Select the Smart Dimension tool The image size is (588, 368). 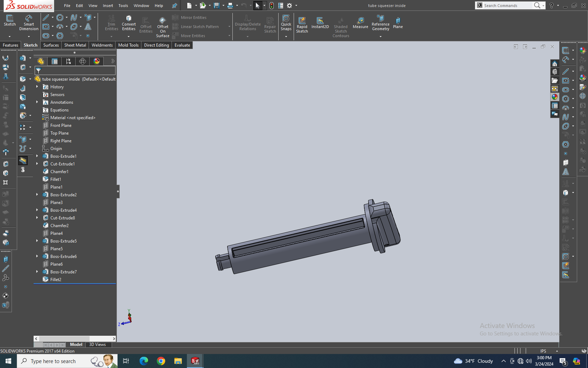click(x=29, y=23)
